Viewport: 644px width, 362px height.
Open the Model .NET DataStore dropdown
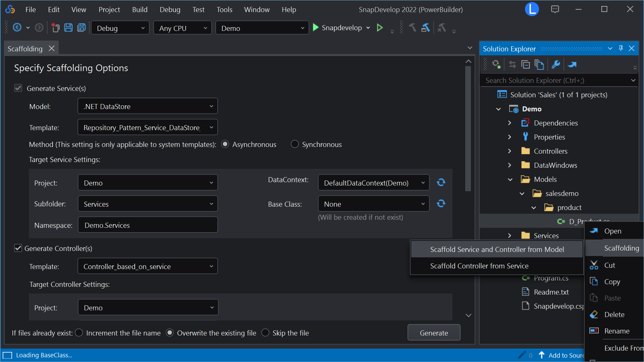148,106
